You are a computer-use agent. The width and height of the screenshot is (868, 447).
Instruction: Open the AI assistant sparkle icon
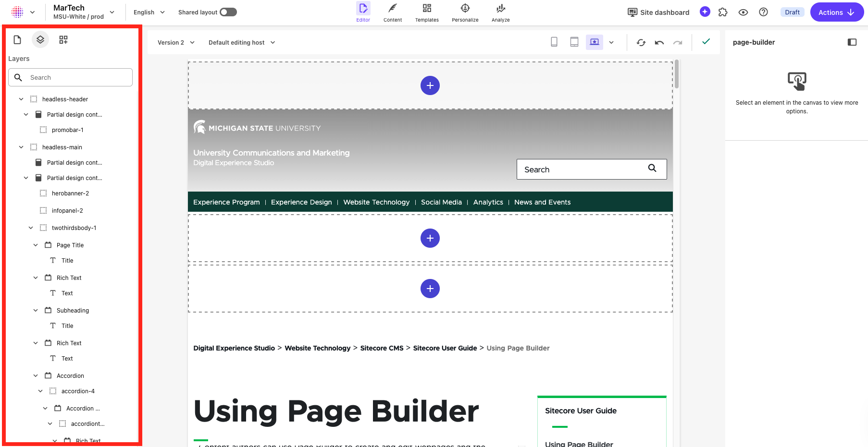[705, 12]
